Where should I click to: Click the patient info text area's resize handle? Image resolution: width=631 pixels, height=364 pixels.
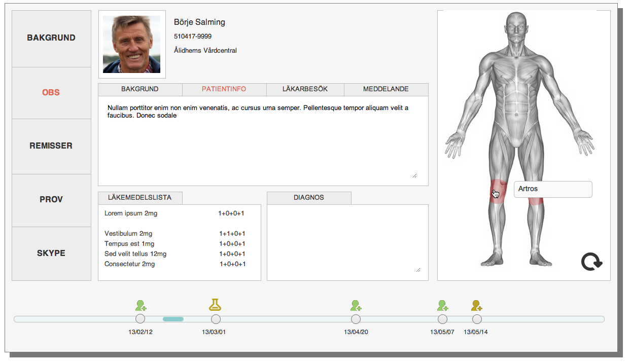click(414, 175)
